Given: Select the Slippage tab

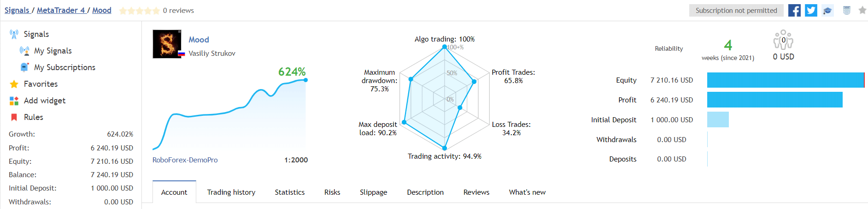Looking at the screenshot, I should click(373, 192).
